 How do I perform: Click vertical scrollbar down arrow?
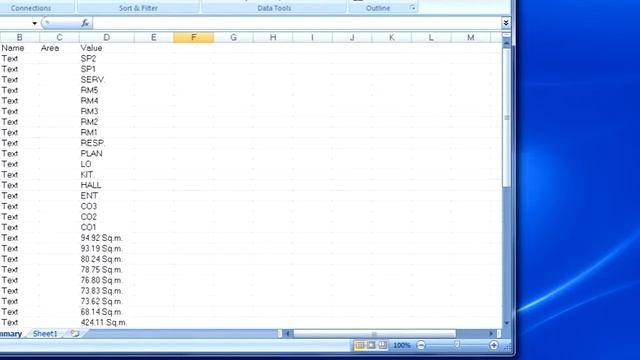[507, 323]
